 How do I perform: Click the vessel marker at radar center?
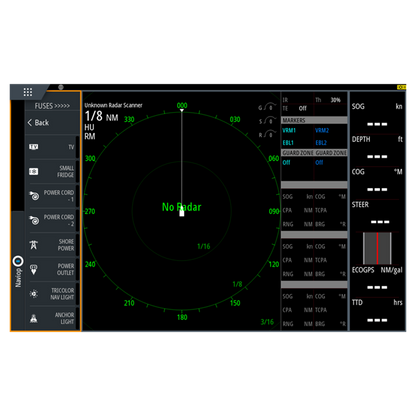(x=182, y=212)
